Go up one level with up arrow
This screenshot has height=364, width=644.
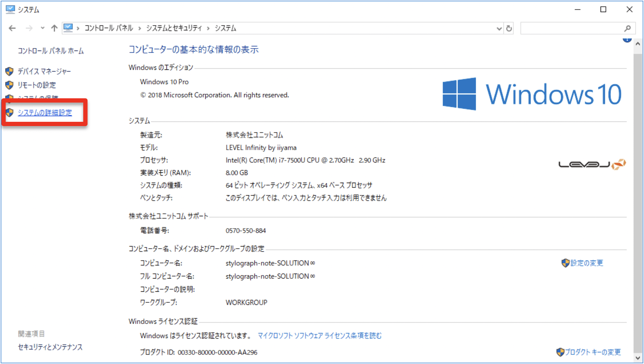tap(54, 28)
